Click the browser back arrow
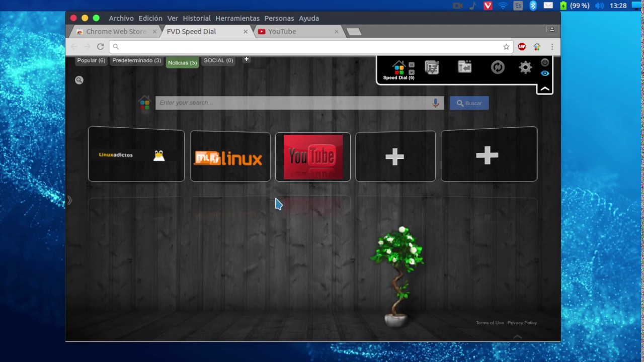The image size is (644, 362). [74, 47]
